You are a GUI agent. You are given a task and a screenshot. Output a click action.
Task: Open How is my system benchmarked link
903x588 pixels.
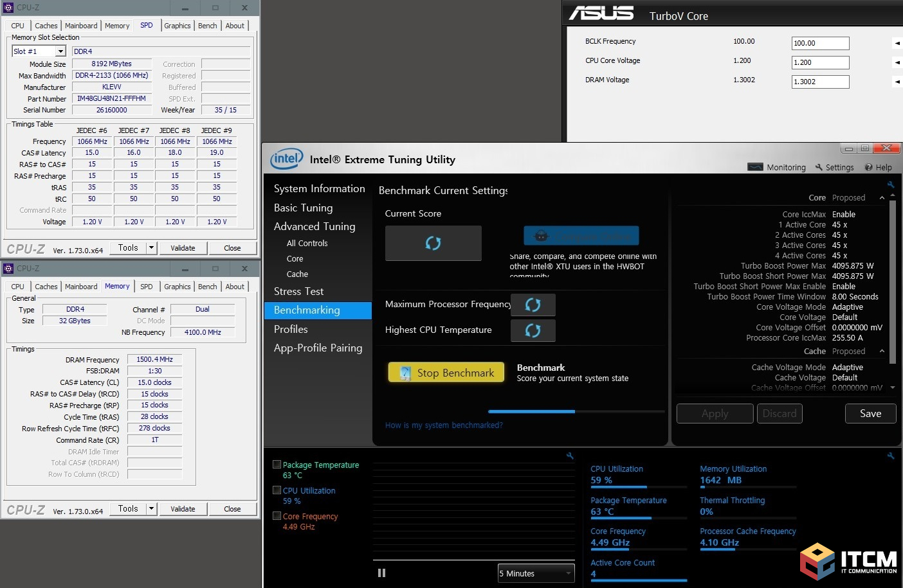pyautogui.click(x=444, y=425)
